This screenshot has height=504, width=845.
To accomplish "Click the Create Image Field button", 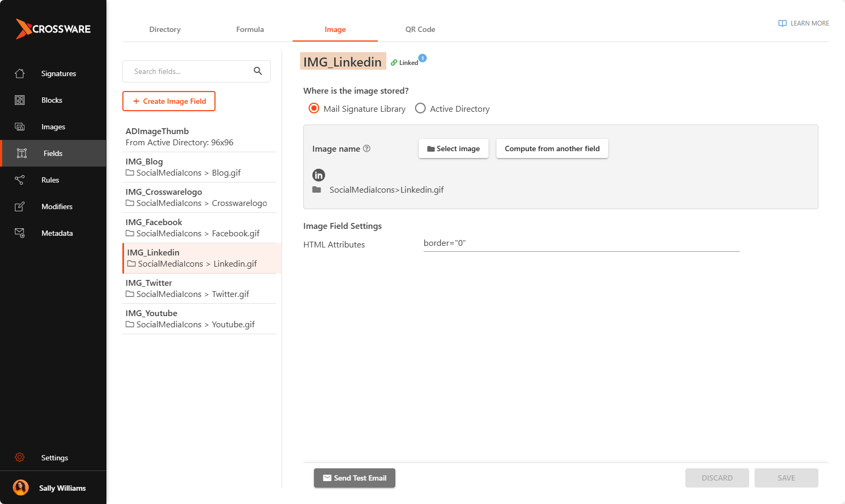I will point(169,101).
